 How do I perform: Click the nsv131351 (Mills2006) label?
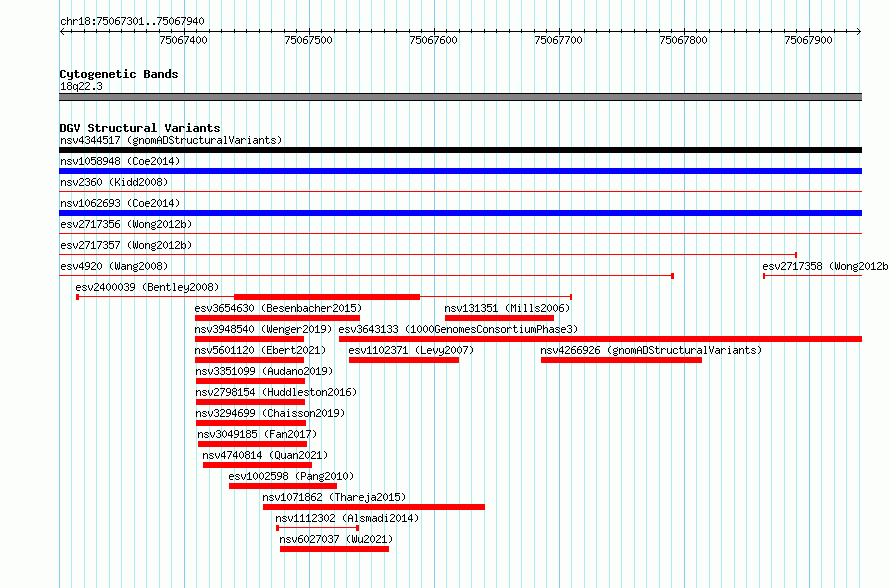pos(507,308)
